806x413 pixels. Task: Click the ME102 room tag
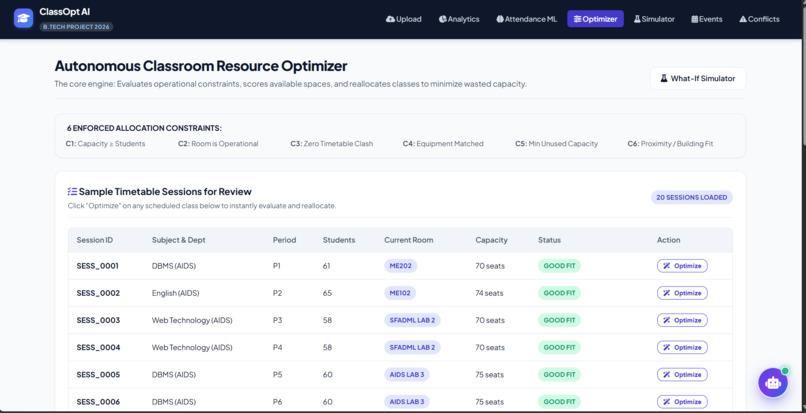(x=400, y=293)
